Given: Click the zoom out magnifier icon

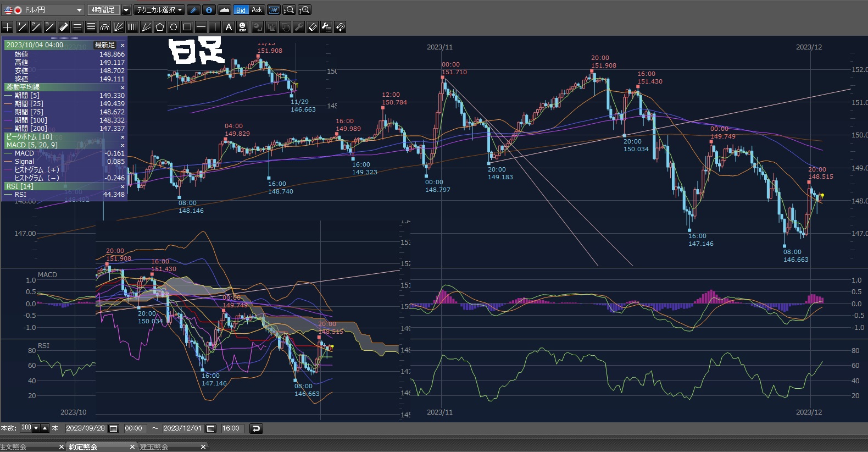Looking at the screenshot, I should click(x=289, y=10).
